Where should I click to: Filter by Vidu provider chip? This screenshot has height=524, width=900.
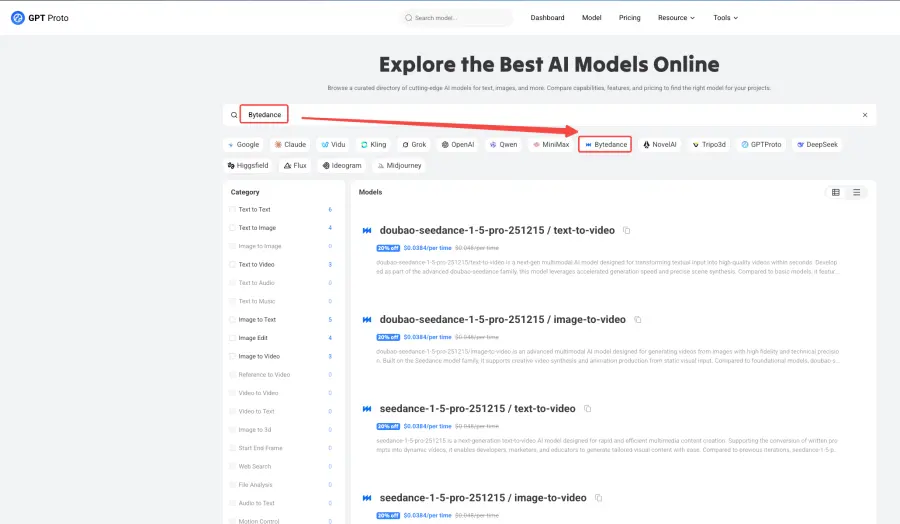(333, 145)
